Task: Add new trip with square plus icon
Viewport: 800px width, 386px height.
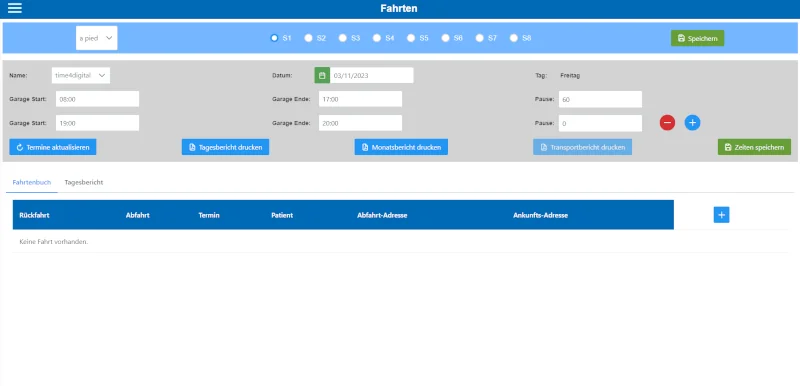Action: [x=721, y=215]
